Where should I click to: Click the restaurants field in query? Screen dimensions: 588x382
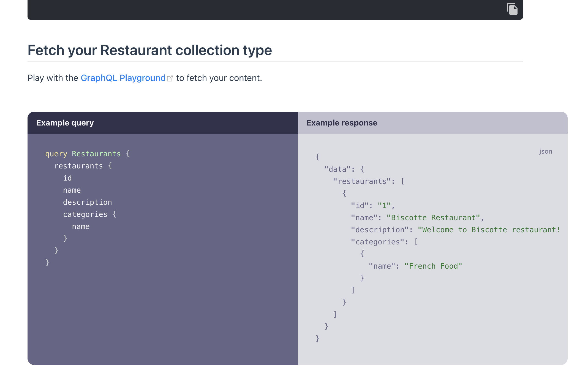78,166
